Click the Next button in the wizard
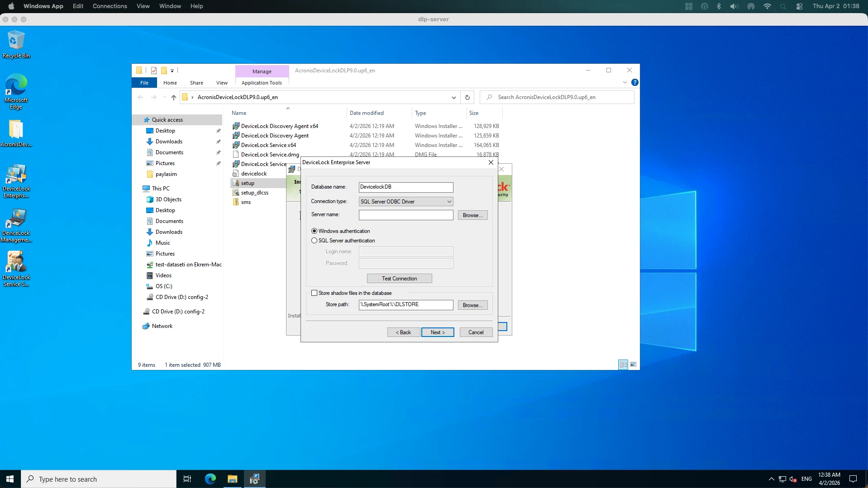Screen dimensions: 868x488 438,332
